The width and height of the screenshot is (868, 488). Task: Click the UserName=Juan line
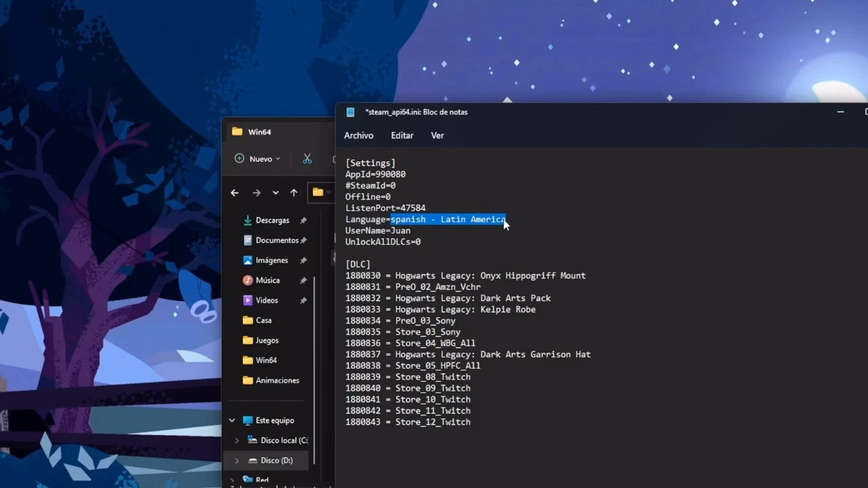[x=378, y=230]
